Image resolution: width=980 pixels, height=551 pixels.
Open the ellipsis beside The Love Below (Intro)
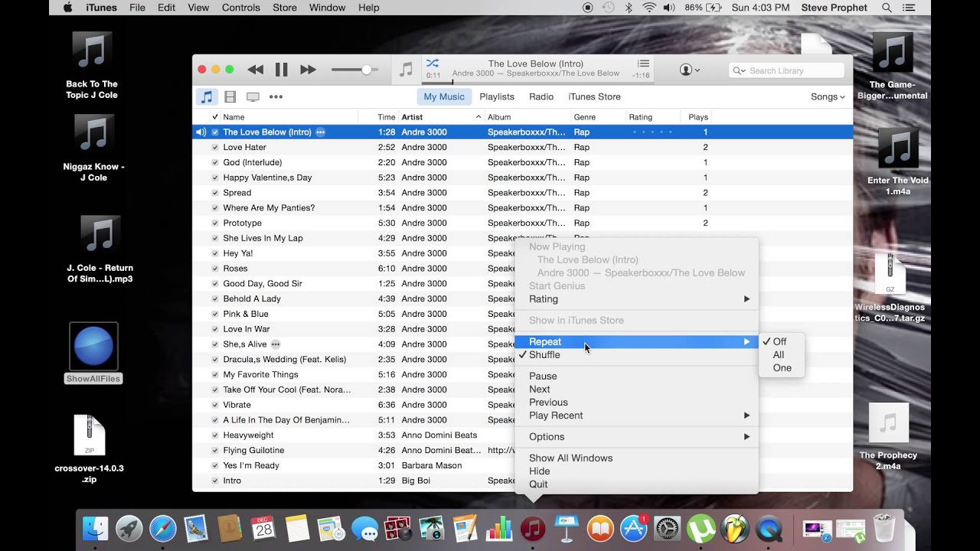[x=320, y=132]
